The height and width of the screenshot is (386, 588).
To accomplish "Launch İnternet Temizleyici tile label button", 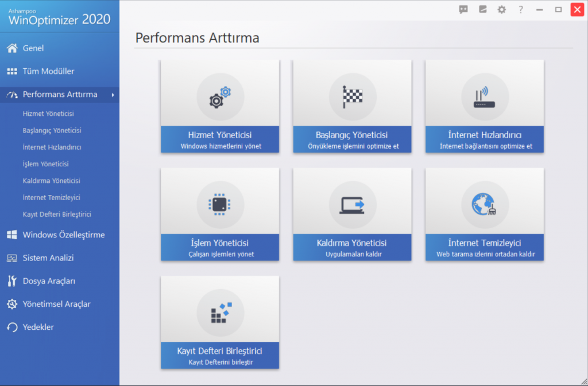I will (x=485, y=247).
